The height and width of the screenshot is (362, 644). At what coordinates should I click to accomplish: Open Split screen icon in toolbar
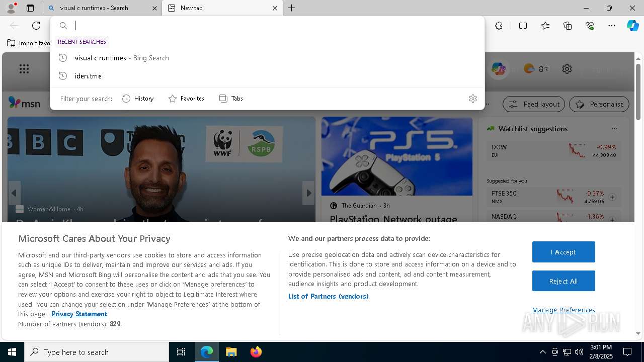523,26
